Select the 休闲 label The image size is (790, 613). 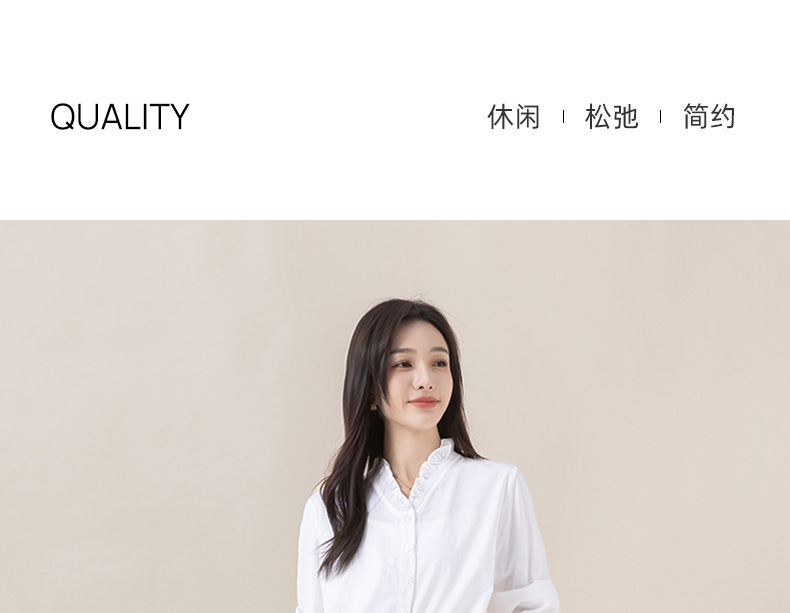tap(513, 116)
